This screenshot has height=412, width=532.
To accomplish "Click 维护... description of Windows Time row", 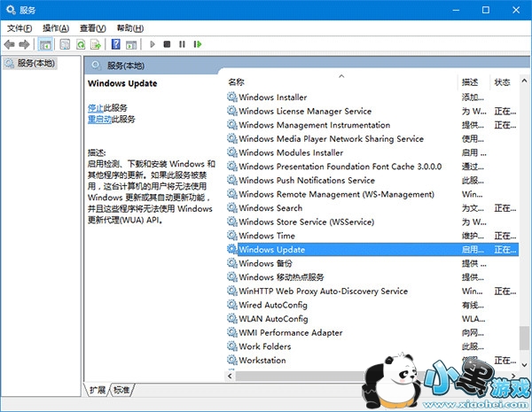I will click(x=473, y=236).
